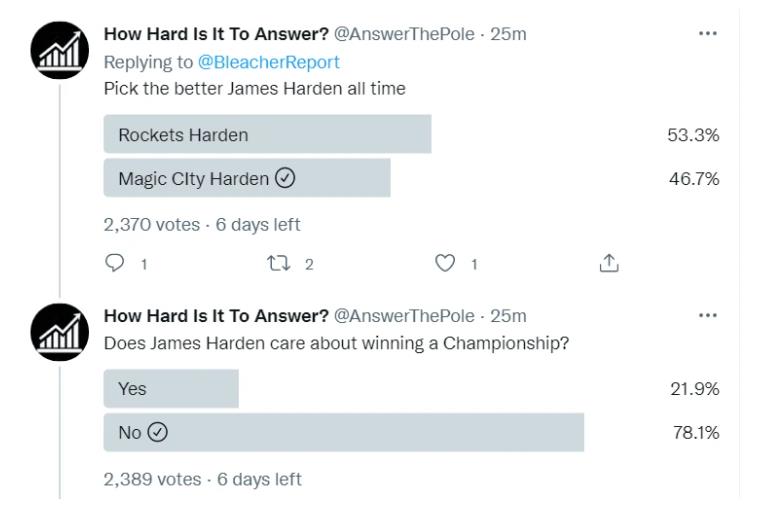Click the share icon on first tweet
This screenshot has height=523, width=773.
point(609,264)
